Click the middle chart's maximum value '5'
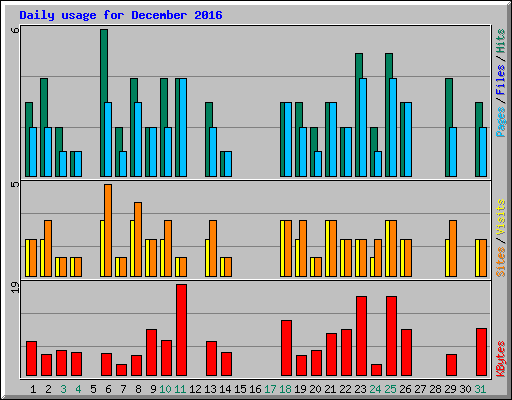The image size is (512, 400). pyautogui.click(x=15, y=184)
